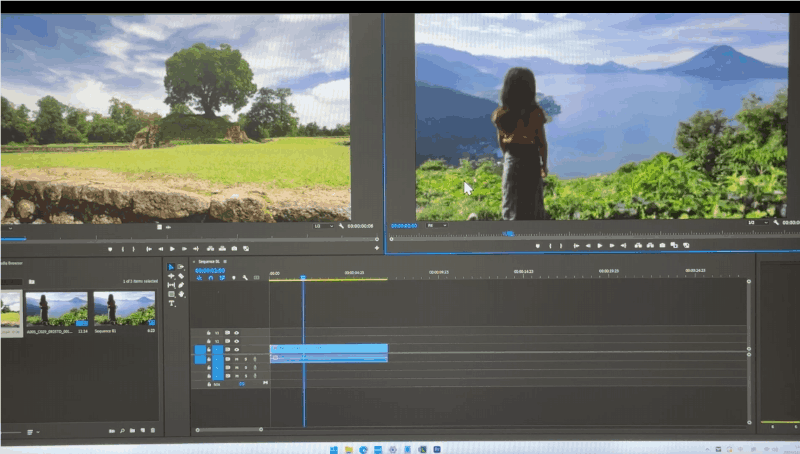Step back one frame in Source monitor
This screenshot has height=454, width=800.
click(160, 249)
